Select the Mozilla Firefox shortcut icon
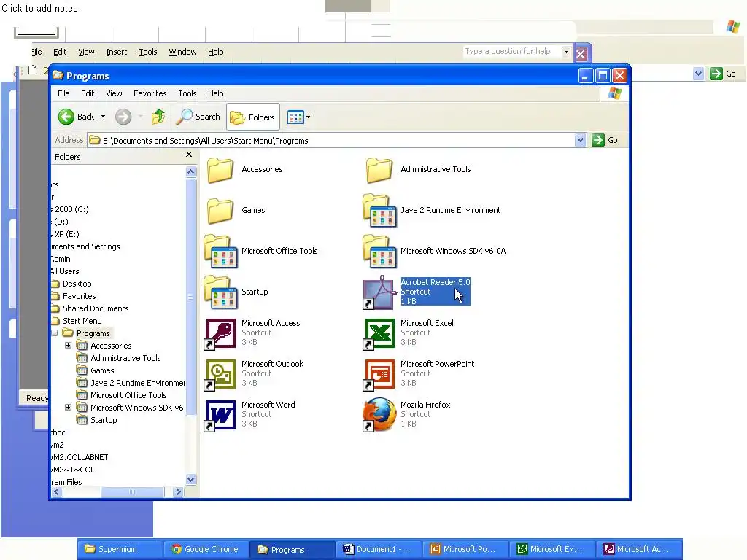The image size is (747, 560). coord(379,415)
